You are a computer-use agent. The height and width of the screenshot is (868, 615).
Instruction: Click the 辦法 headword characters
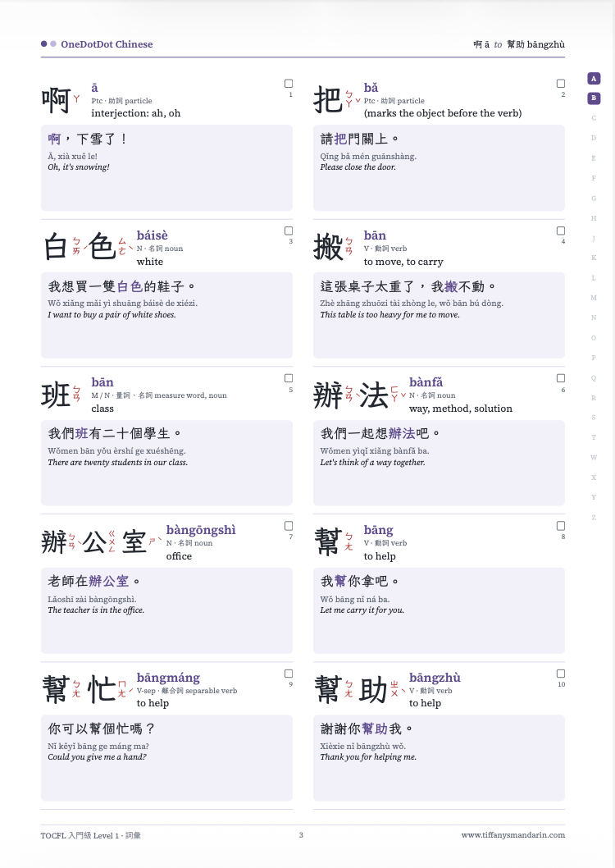click(351, 395)
